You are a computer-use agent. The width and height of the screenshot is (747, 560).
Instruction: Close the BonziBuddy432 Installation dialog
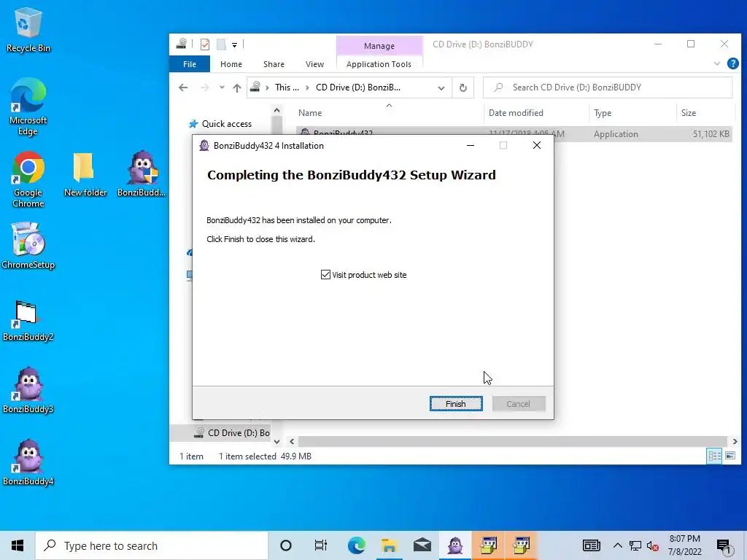coord(536,145)
